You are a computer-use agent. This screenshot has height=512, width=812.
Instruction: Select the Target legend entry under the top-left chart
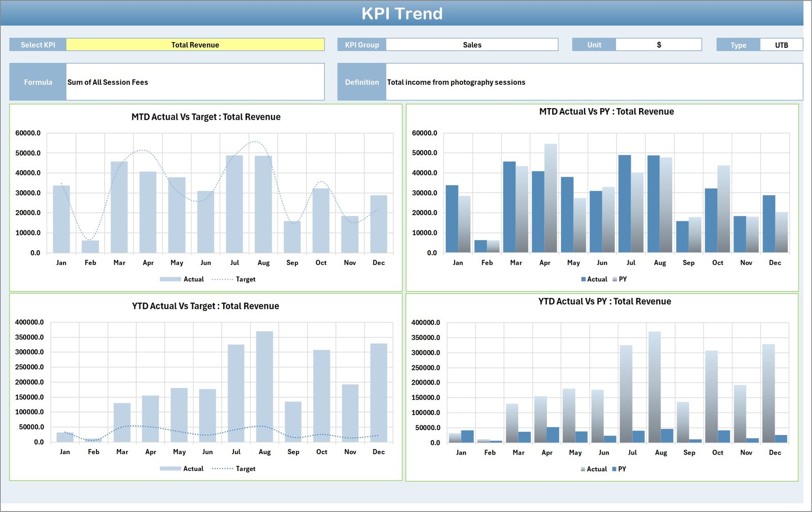coord(246,279)
